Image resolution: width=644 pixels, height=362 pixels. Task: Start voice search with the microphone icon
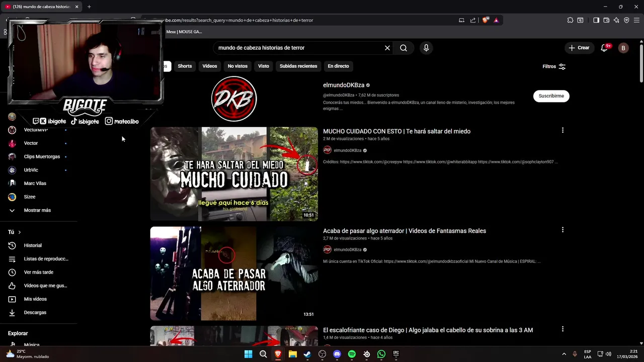click(x=426, y=48)
